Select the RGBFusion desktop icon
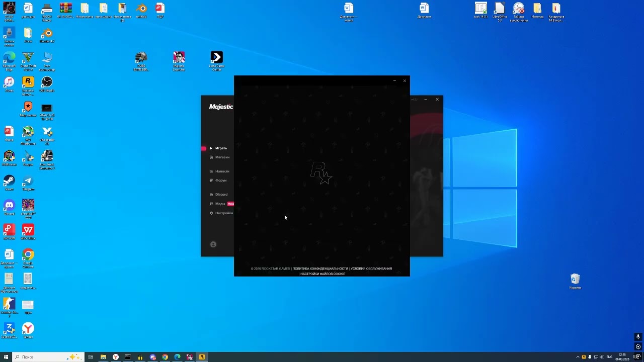Image resolution: width=644 pixels, height=362 pixels. [9, 158]
